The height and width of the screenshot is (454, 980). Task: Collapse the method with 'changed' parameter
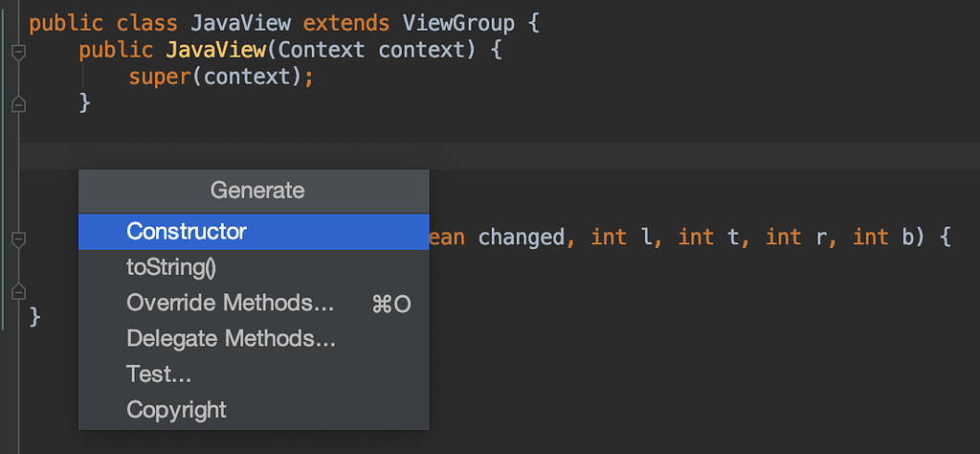[x=19, y=239]
